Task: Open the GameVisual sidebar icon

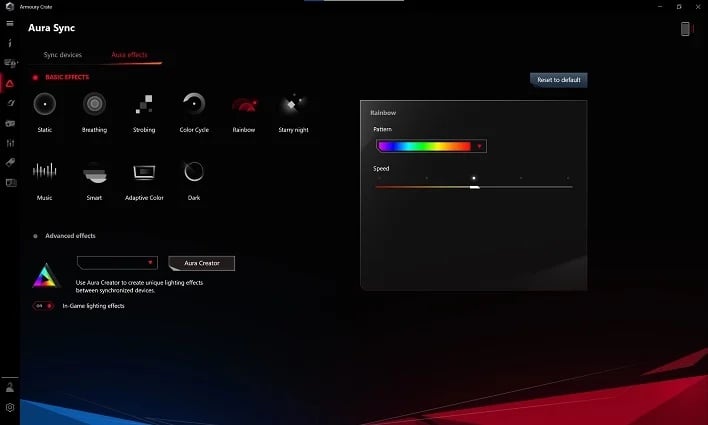Action: click(10, 103)
